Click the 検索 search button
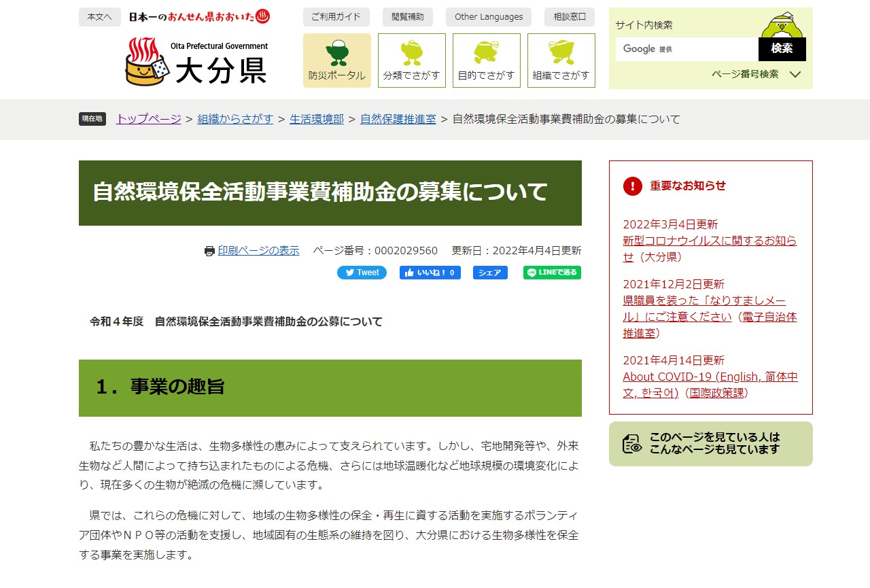 pos(782,49)
